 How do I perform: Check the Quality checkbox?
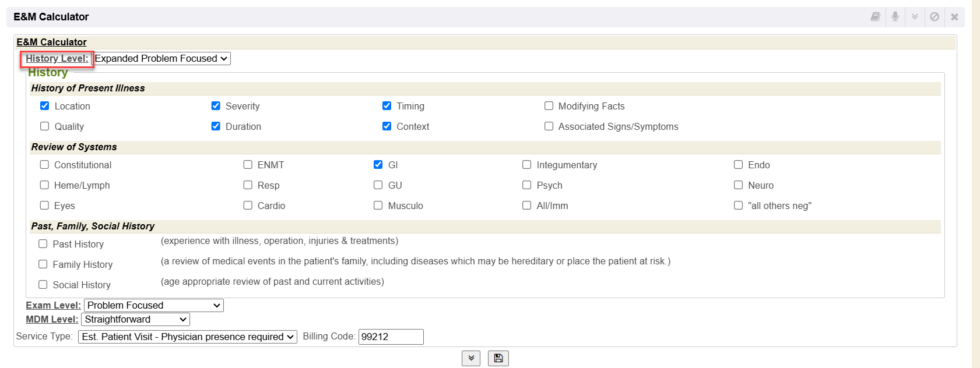[x=45, y=126]
